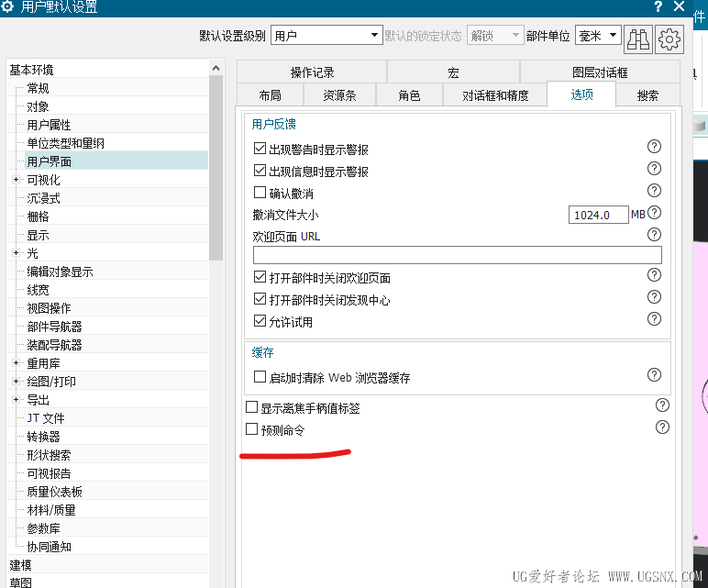Select 栅格 in the tree
The image size is (708, 588).
38,216
